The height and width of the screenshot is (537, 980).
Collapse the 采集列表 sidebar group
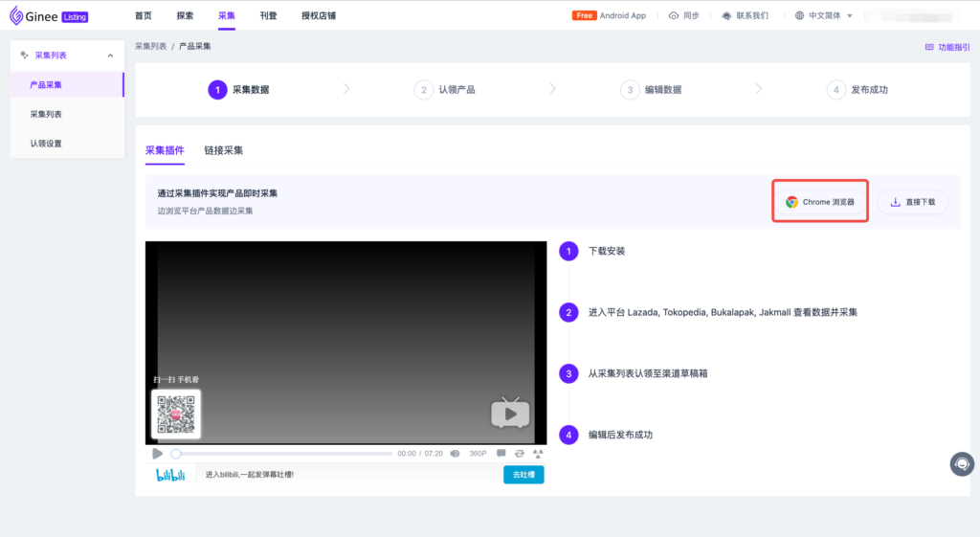pos(111,56)
